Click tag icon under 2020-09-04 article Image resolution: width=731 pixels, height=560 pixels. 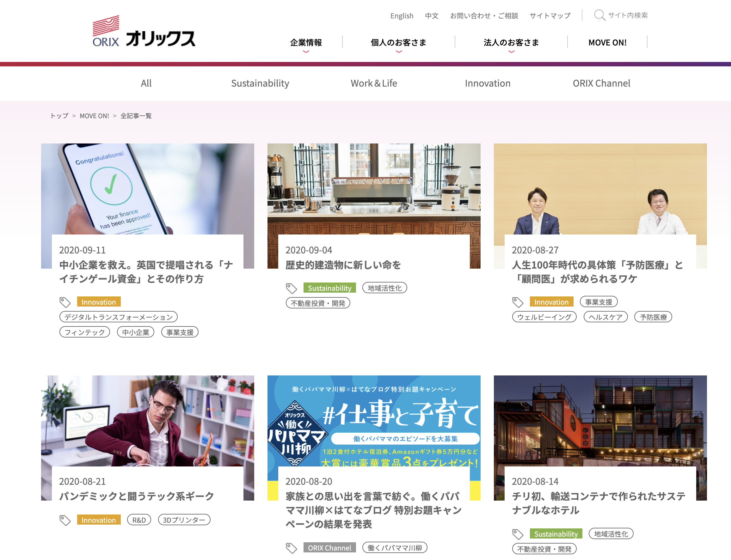pyautogui.click(x=291, y=288)
